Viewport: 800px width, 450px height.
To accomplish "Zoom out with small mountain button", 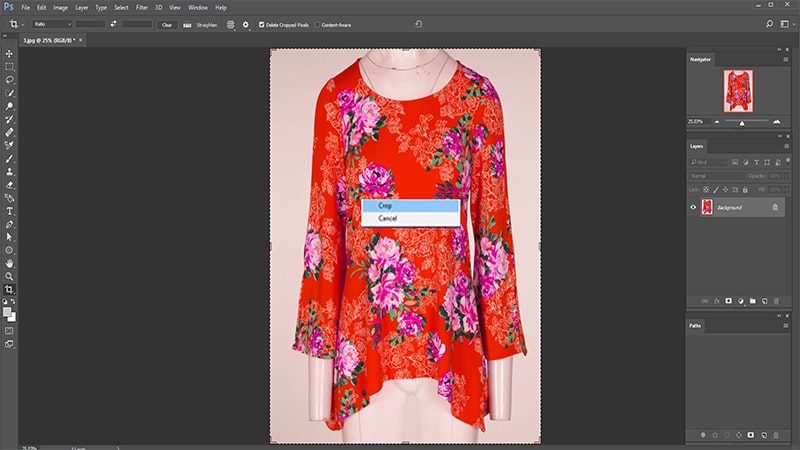I will tap(717, 122).
